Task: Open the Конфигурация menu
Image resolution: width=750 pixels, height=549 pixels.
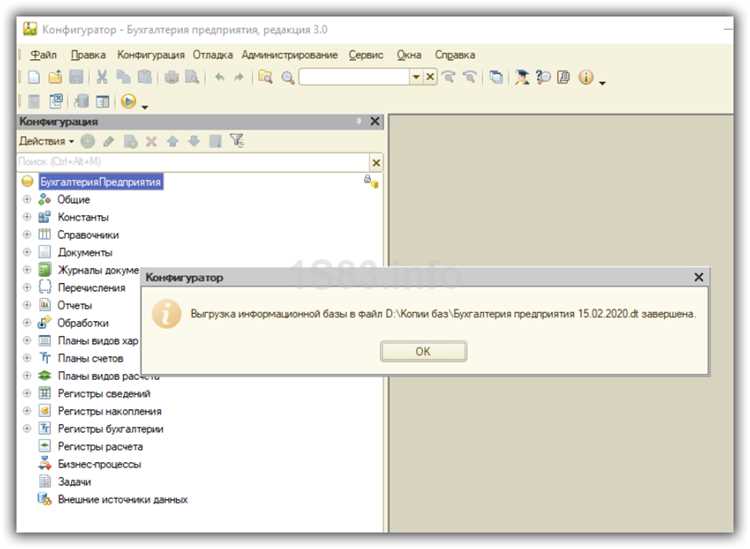Action: tap(151, 55)
